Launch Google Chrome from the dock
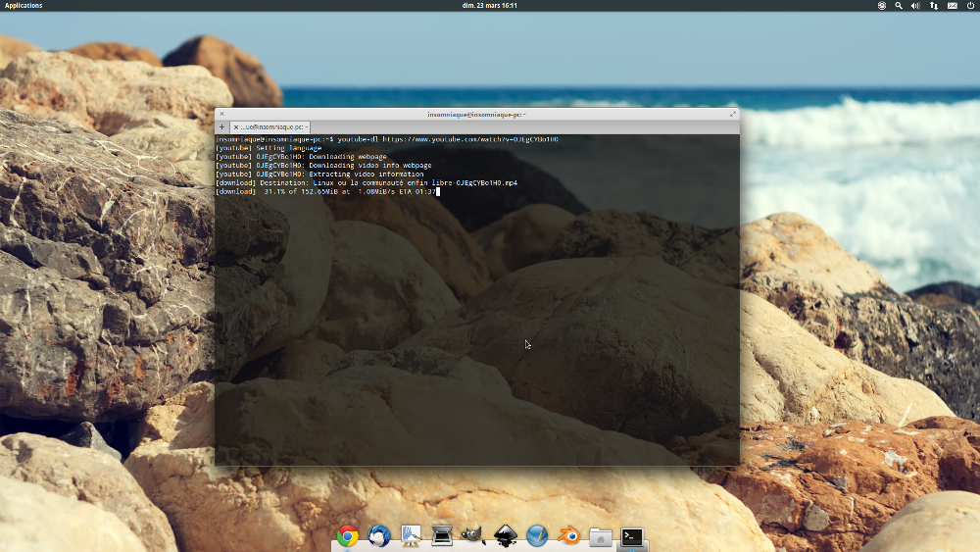The image size is (980, 552). [x=348, y=536]
